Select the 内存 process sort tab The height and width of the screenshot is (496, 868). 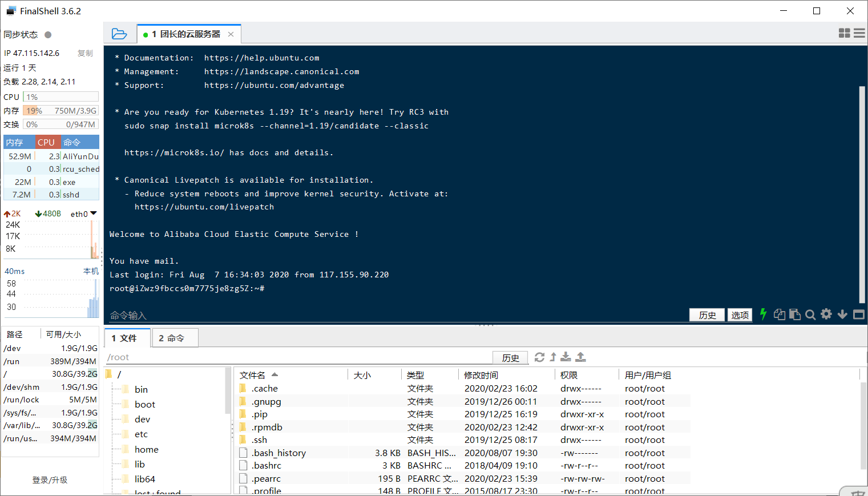19,142
